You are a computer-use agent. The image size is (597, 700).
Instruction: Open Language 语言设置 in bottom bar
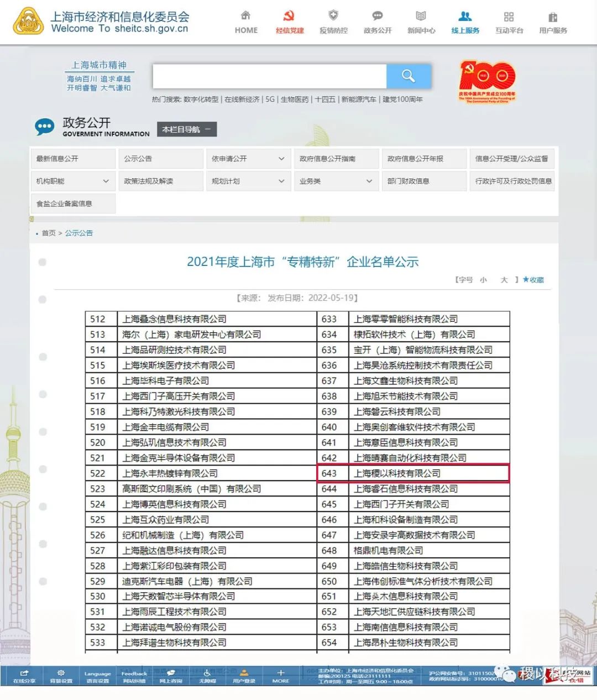(97, 676)
